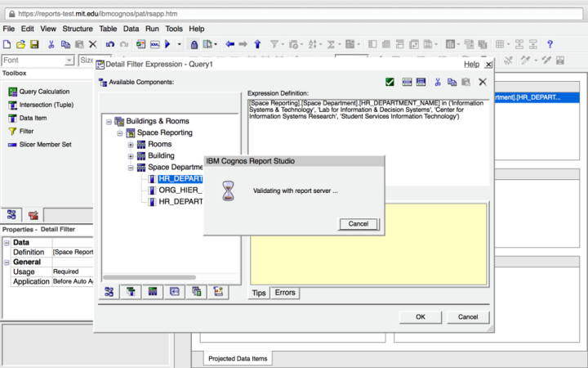The image size is (588, 368).
Task: Select the Query Calculation toolbox item
Action: tap(44, 92)
